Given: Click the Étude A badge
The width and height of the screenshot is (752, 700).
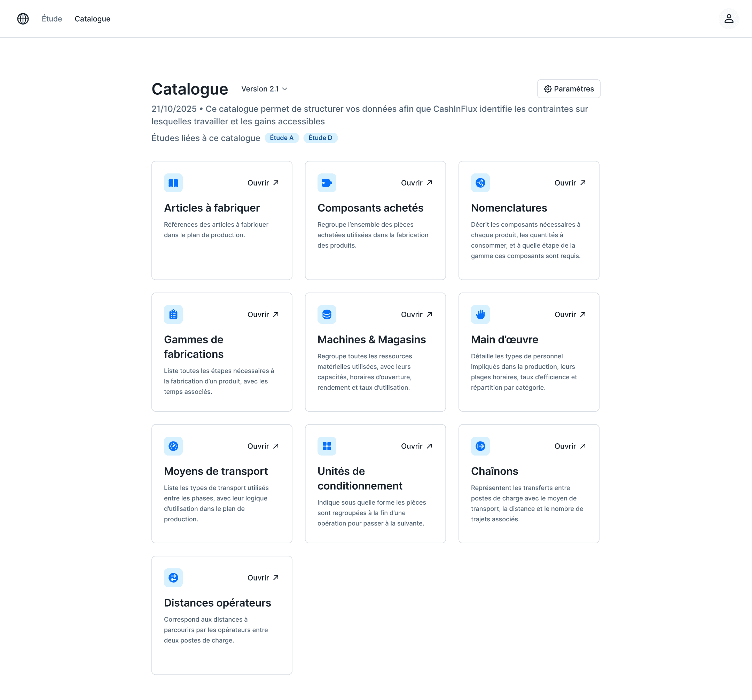Looking at the screenshot, I should pos(281,138).
